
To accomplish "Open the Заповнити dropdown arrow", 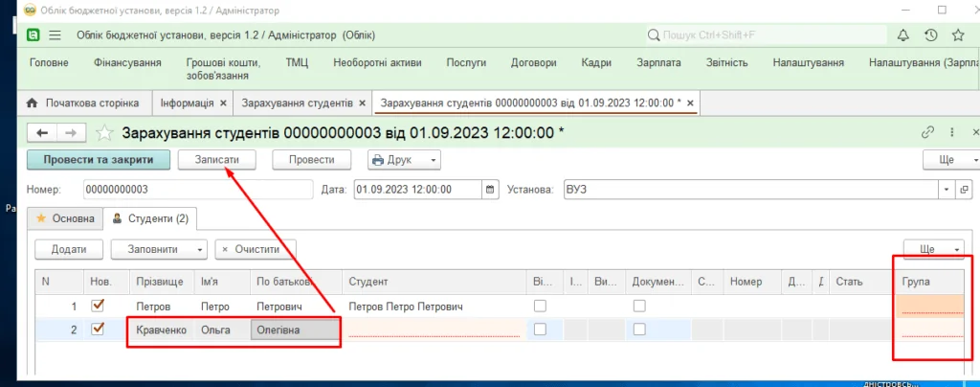I will point(199,249).
